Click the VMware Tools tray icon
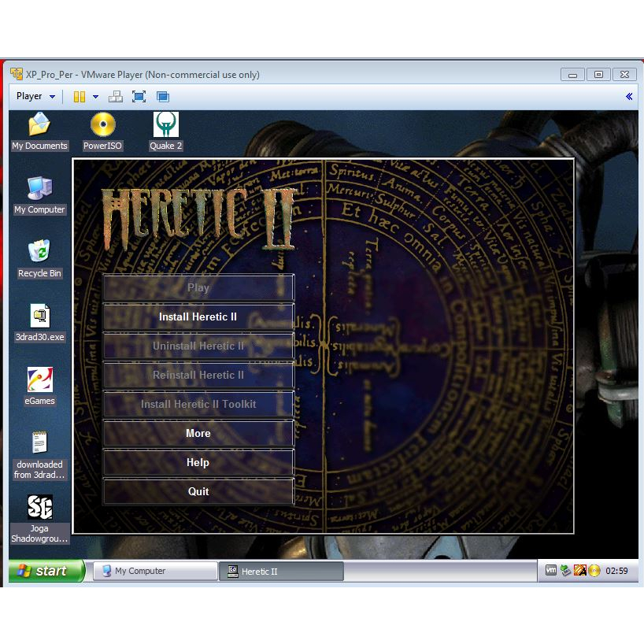 (552, 571)
